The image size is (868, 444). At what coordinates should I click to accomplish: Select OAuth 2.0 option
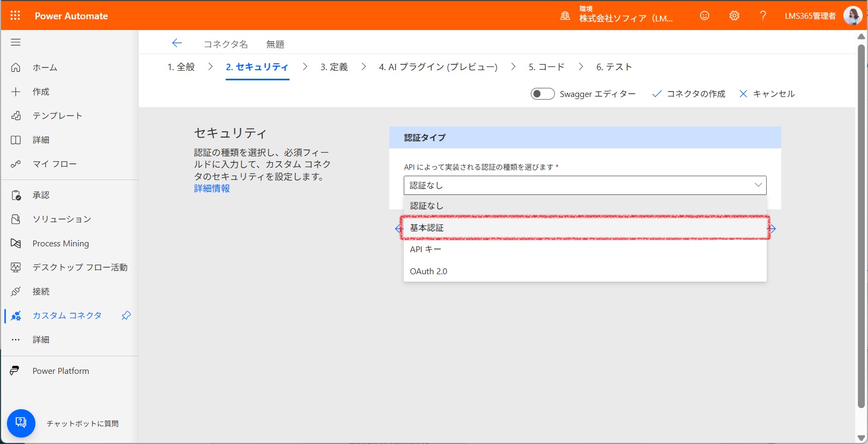(x=585, y=271)
